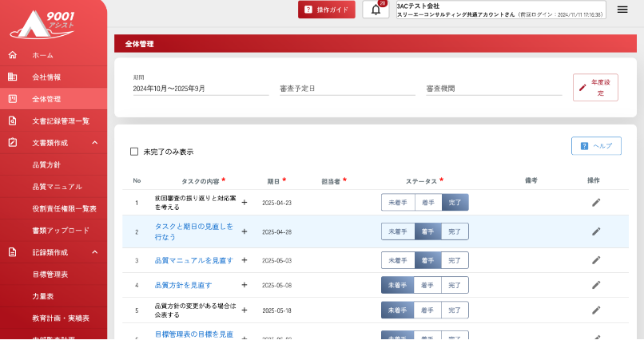Click the タスクの内容 column header
Screen dimensions: 644x340
pyautogui.click(x=201, y=181)
